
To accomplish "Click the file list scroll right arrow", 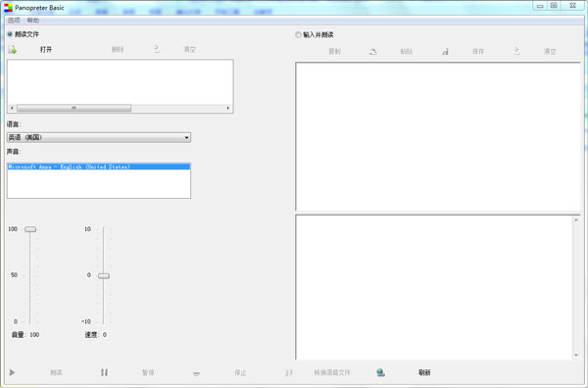I will 228,108.
